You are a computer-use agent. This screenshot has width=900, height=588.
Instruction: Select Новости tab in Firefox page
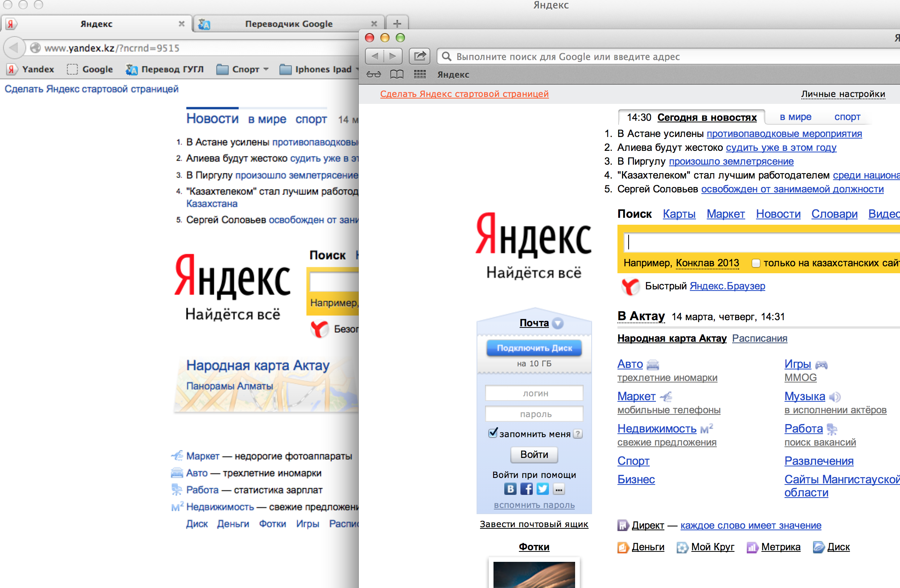click(x=212, y=119)
